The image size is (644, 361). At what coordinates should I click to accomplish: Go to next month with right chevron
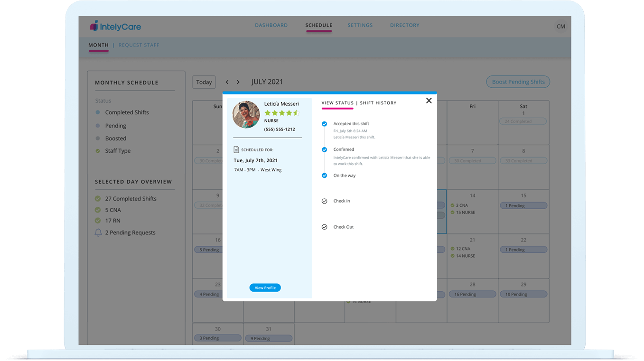(238, 82)
